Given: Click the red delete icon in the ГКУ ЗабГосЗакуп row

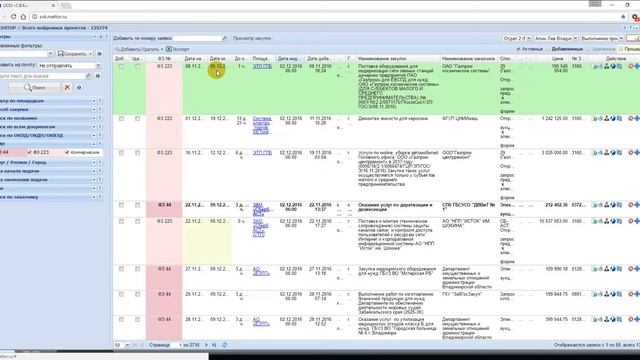Looking at the screenshot, I should (x=631, y=294).
